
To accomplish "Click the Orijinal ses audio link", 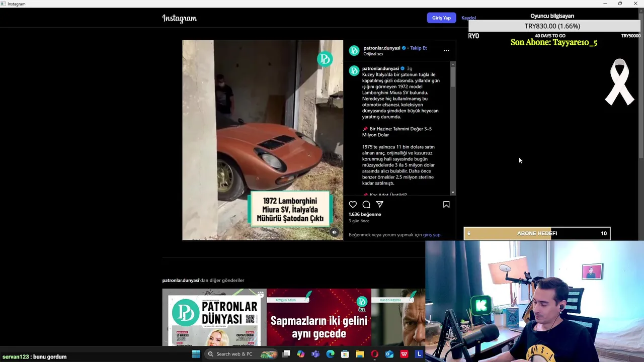I will 373,54.
